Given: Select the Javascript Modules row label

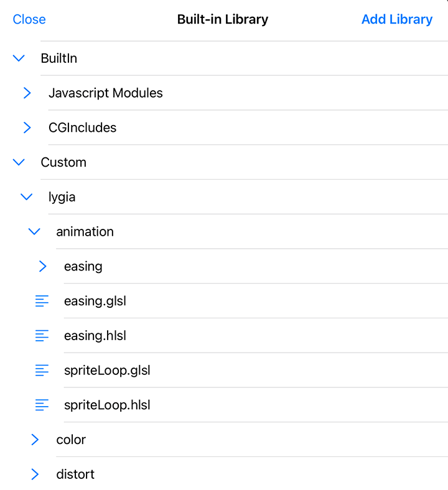Looking at the screenshot, I should coord(106,93).
